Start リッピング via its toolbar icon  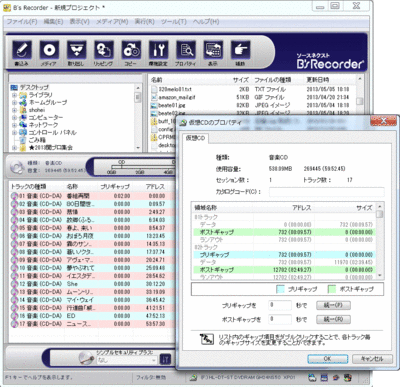[x=104, y=50]
